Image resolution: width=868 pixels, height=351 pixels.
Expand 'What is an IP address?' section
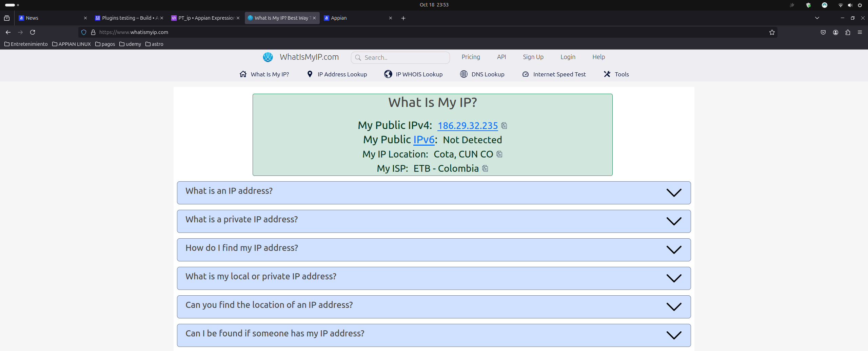pos(434,192)
